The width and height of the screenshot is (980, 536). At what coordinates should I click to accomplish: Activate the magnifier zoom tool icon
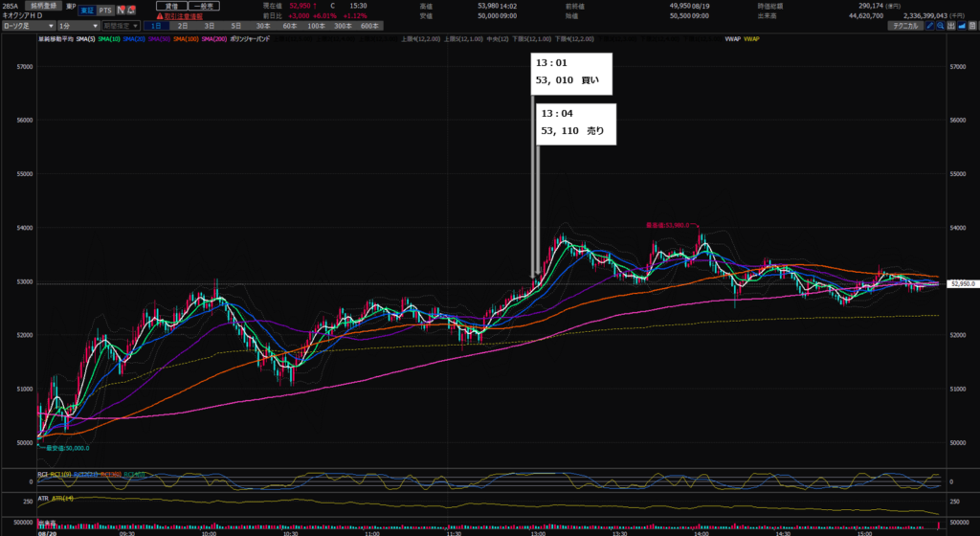click(x=941, y=26)
